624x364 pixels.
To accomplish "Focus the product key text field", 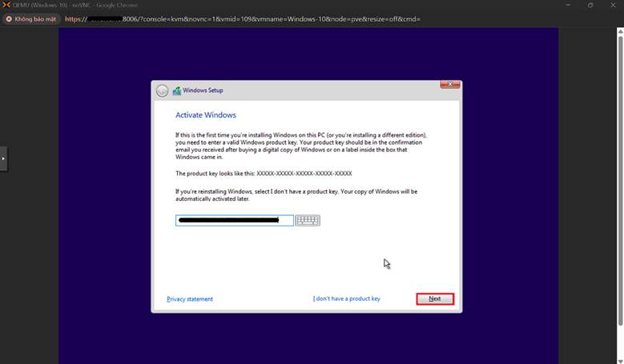I will click(x=234, y=221).
